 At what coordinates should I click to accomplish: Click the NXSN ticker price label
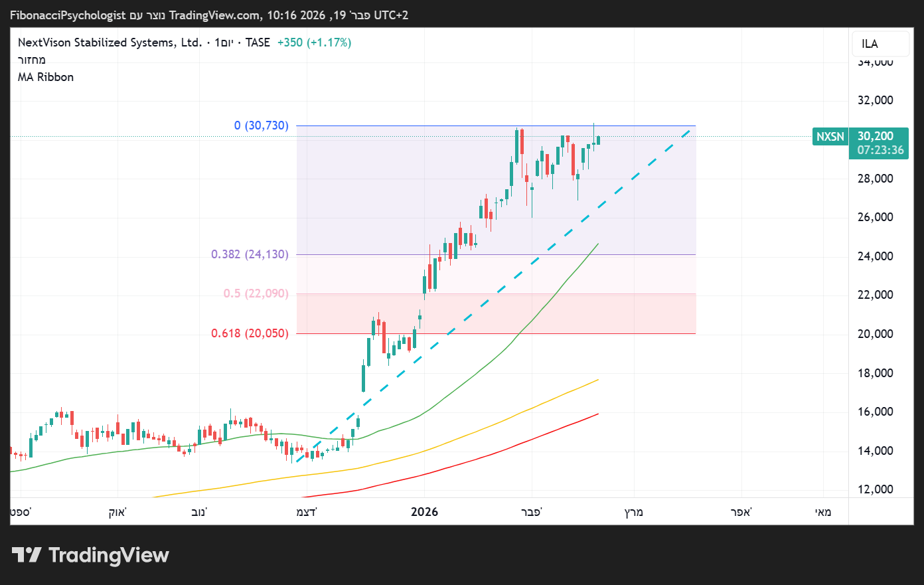830,137
